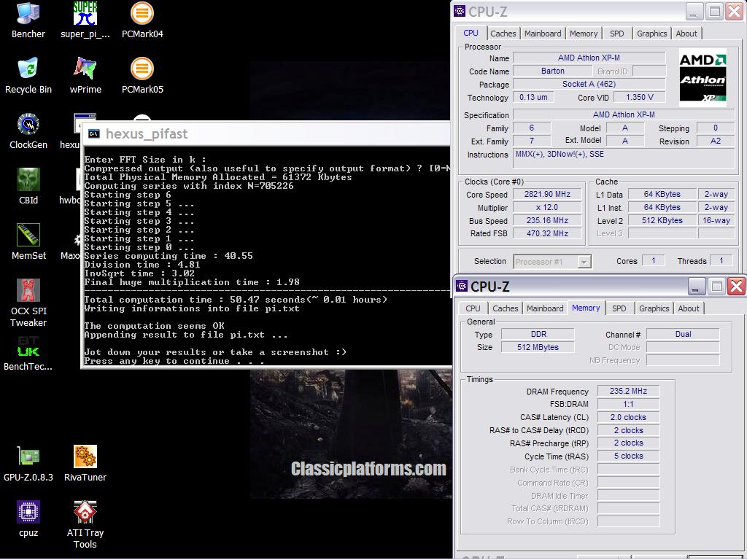
Task: Open Graphics tab in lower CPU-Z window
Action: click(654, 308)
